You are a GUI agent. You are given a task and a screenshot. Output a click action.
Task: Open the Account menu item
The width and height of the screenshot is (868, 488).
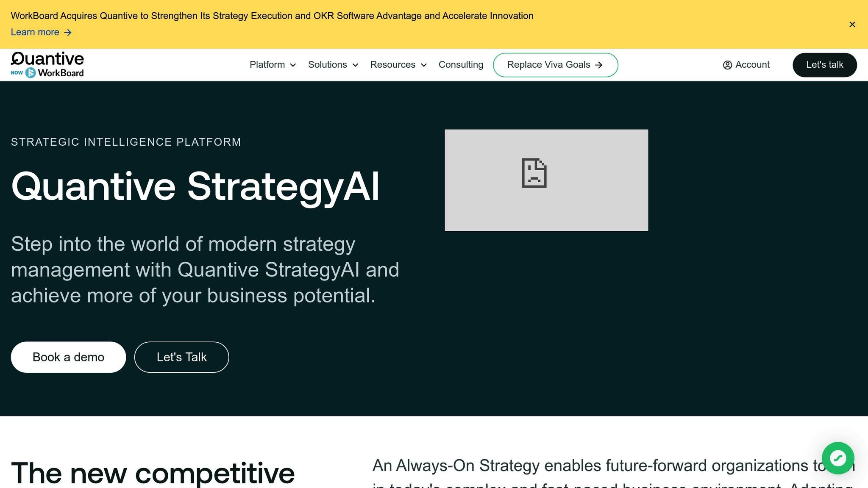752,64
